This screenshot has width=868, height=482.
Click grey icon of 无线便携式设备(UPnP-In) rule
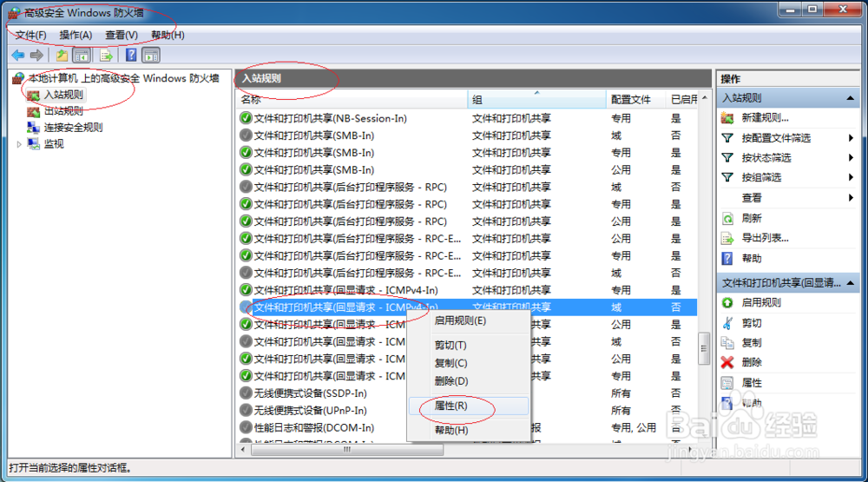(x=246, y=410)
